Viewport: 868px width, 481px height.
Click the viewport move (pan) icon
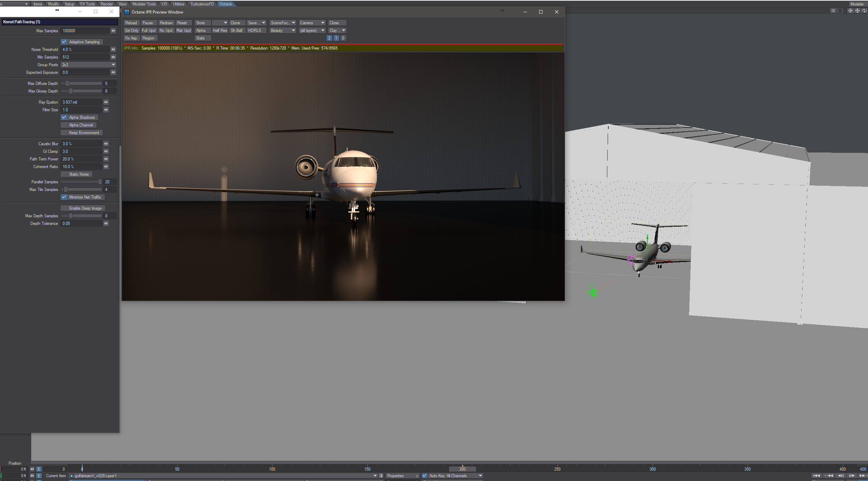coord(857,11)
